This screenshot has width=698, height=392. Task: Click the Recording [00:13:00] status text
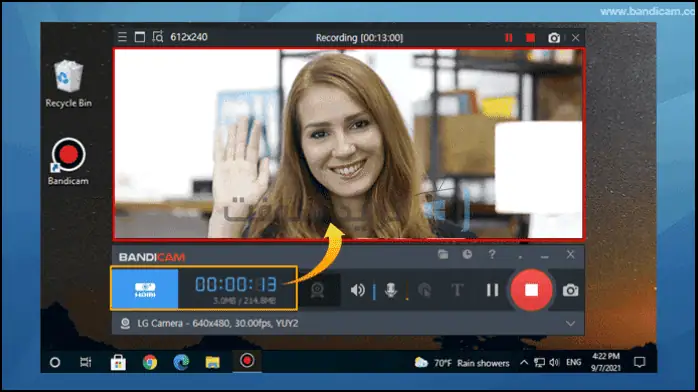(x=359, y=38)
